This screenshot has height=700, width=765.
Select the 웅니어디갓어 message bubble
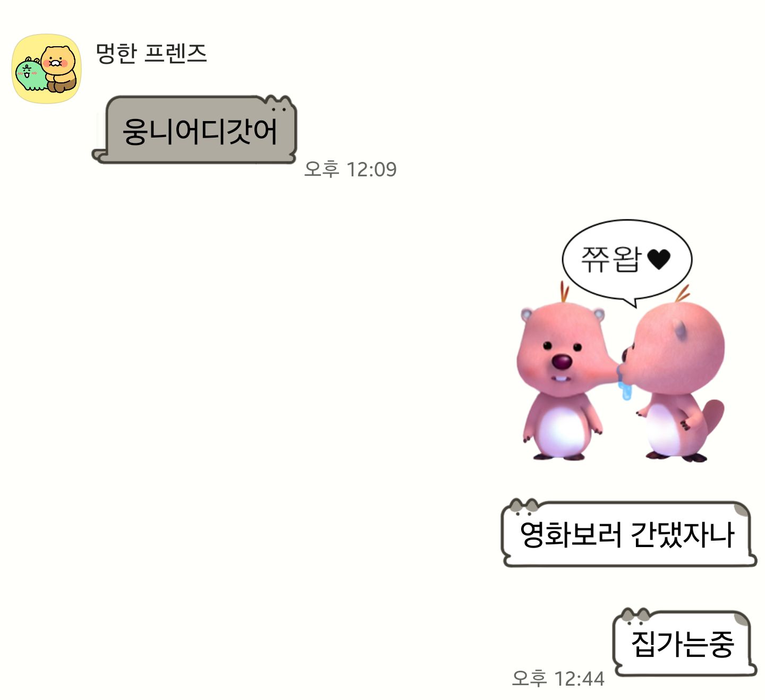(x=194, y=130)
